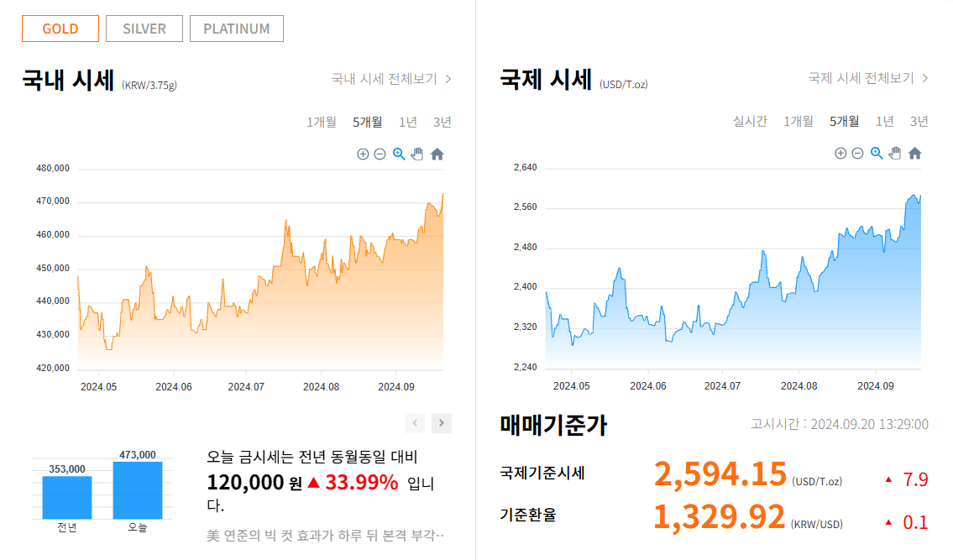Click the next carousel arrow

click(x=440, y=422)
